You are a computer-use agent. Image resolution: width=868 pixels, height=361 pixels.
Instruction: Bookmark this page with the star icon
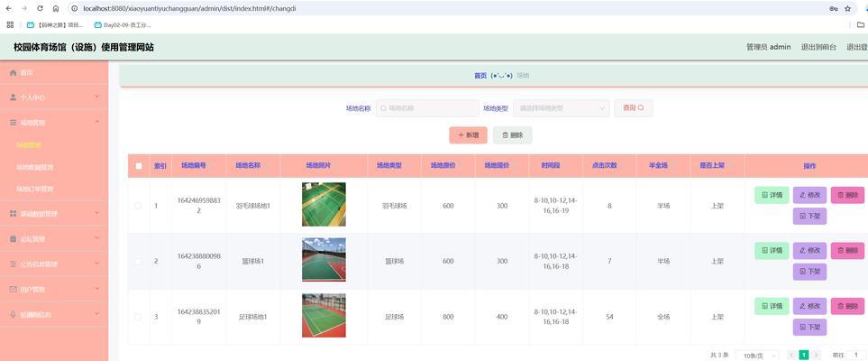point(847,9)
